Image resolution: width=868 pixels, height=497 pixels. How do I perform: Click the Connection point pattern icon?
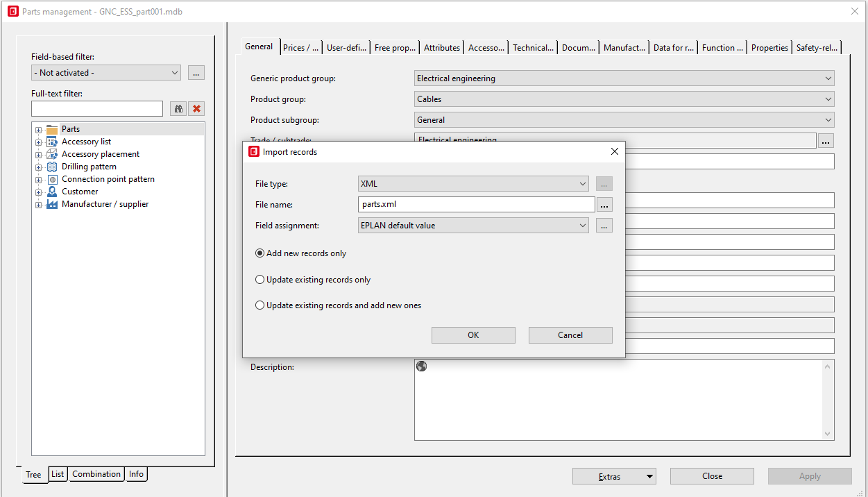click(52, 179)
